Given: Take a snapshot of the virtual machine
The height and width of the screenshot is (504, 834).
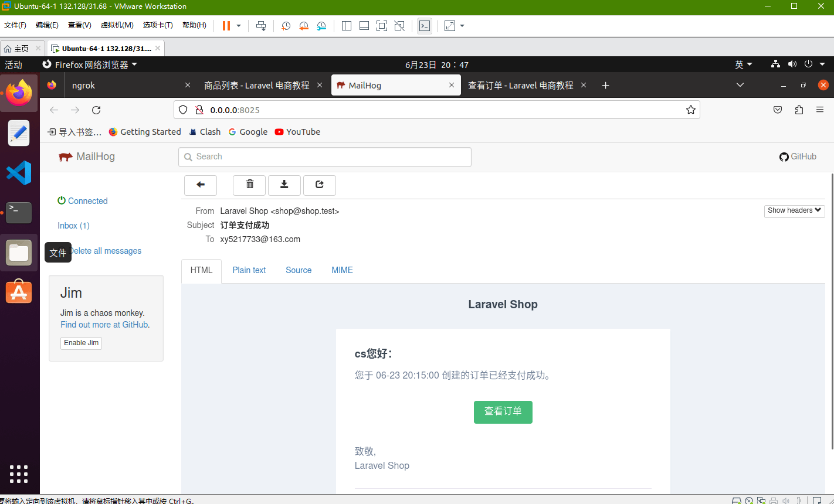Looking at the screenshot, I should pos(286,26).
